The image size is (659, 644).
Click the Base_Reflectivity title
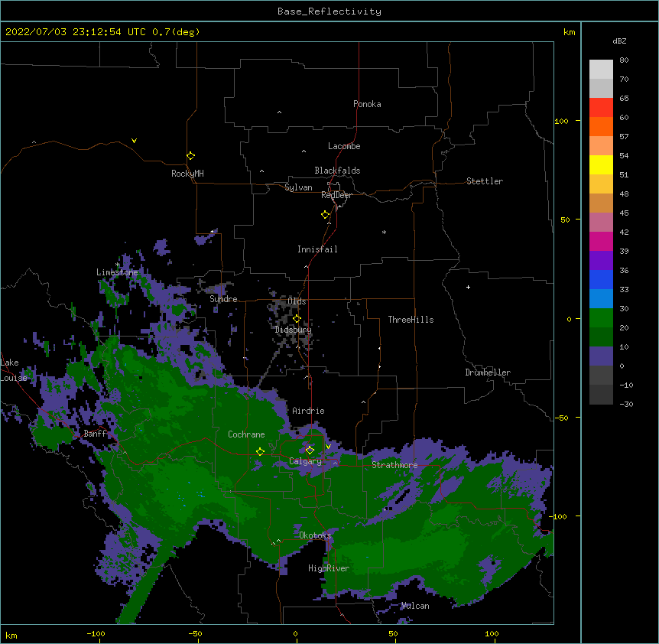(x=329, y=11)
